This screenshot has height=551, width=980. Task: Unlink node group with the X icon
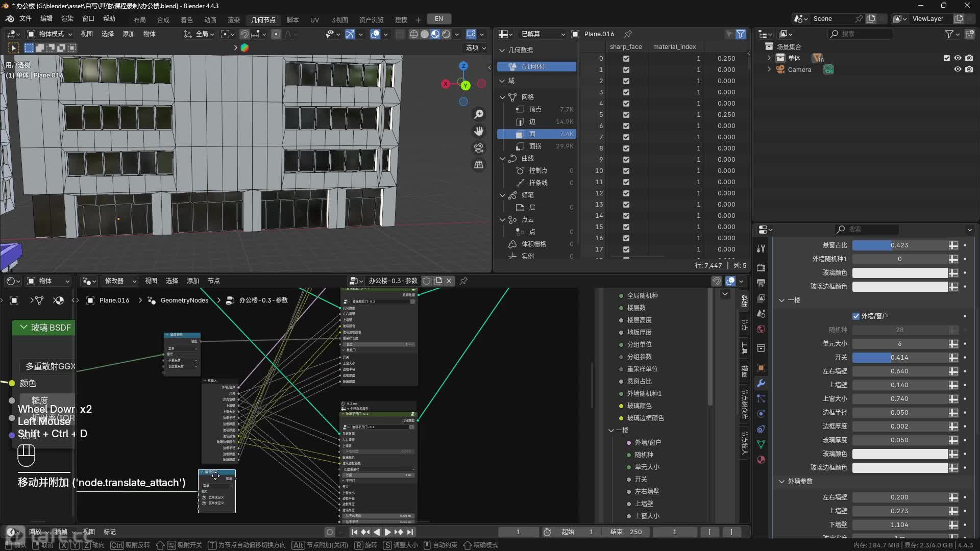coord(449,281)
